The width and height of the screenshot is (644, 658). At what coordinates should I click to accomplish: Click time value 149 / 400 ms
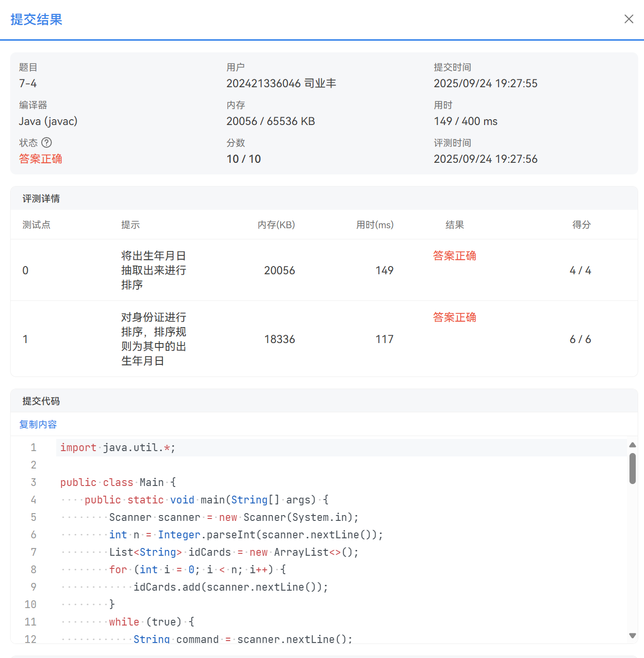coord(466,121)
